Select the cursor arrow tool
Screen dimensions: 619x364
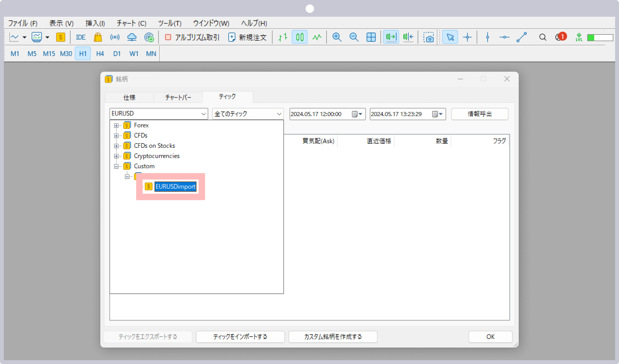pyautogui.click(x=450, y=37)
